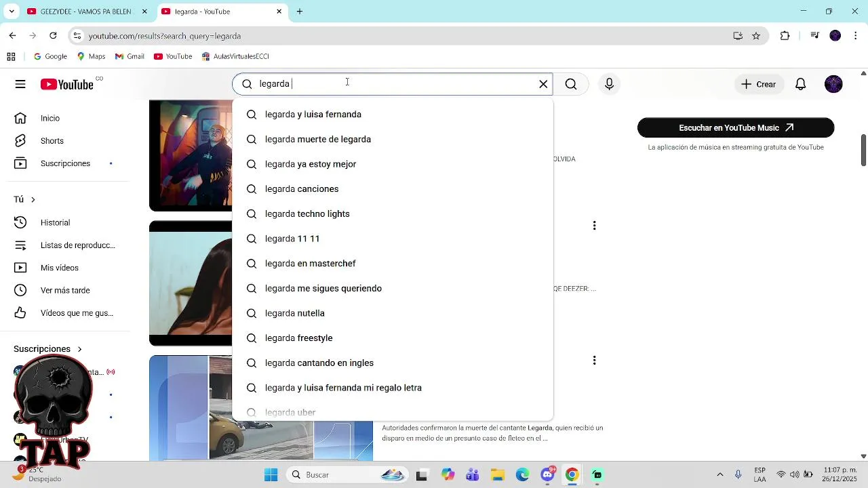Open the browser extensions puzzle icon
Viewport: 868px width, 488px height.
785,36
